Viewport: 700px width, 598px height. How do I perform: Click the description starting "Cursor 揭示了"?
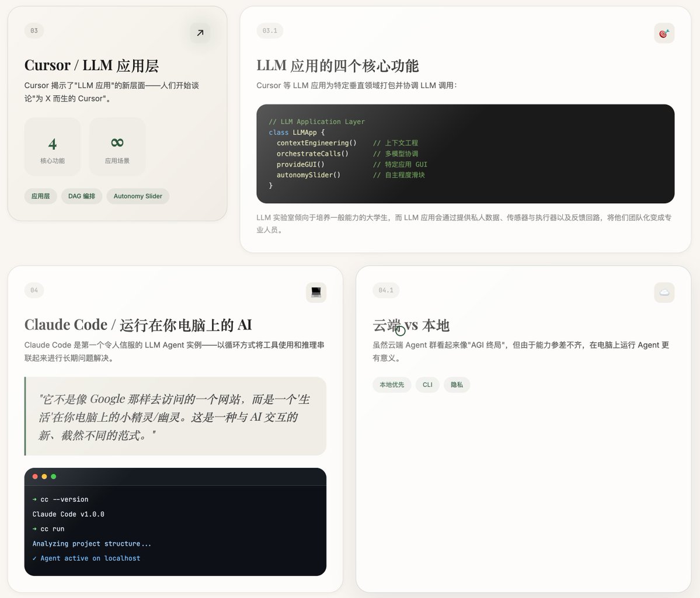coord(112,92)
